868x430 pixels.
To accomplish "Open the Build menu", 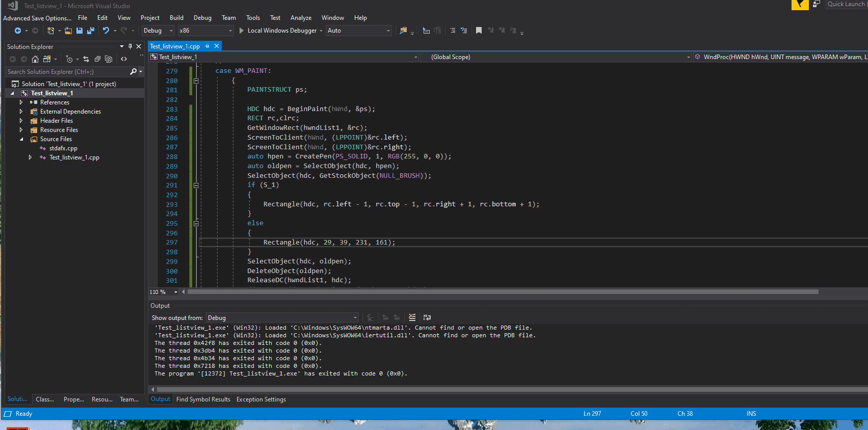I will point(176,18).
